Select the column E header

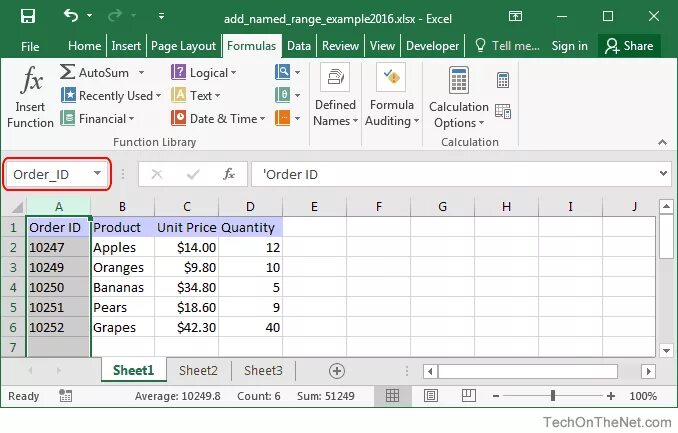314,207
